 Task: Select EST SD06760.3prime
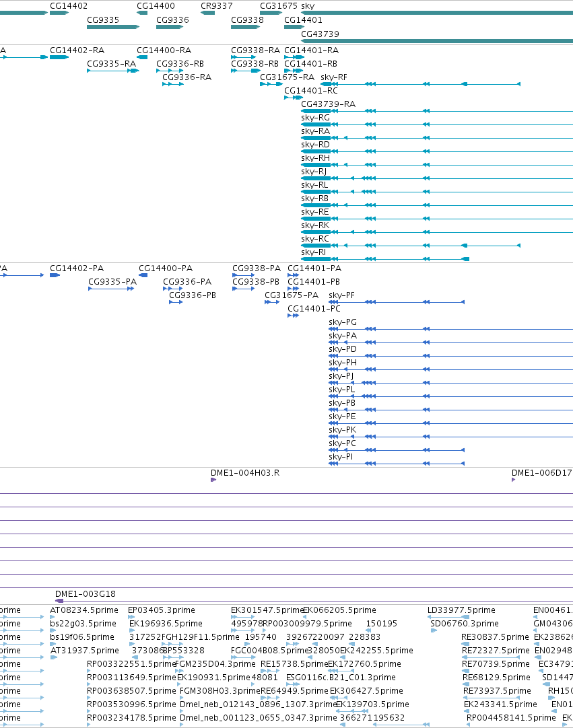(464, 624)
